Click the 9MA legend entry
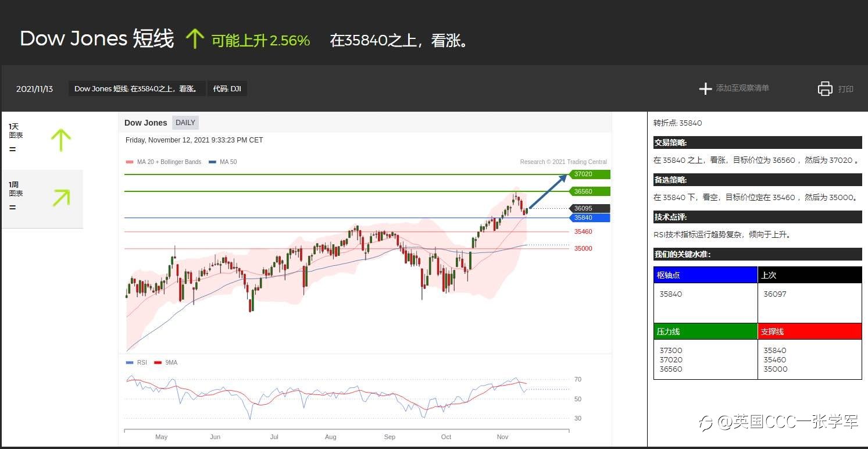Image resolution: width=868 pixels, height=449 pixels. [x=166, y=362]
